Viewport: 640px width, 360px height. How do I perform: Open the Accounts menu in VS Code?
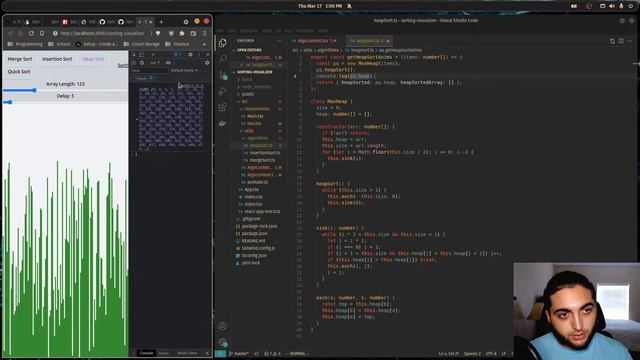[x=222, y=326]
